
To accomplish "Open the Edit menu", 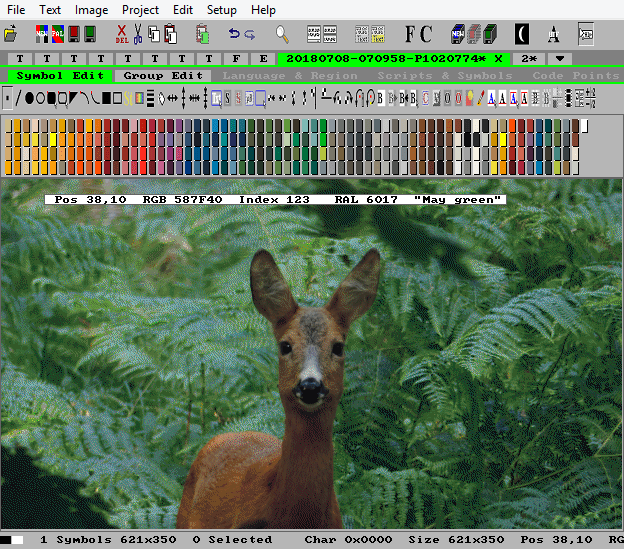I will coord(183,10).
